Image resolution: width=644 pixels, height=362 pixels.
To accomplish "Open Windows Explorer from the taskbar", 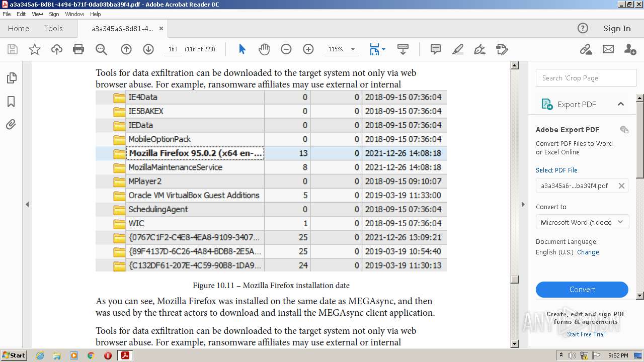I will pos(57,355).
